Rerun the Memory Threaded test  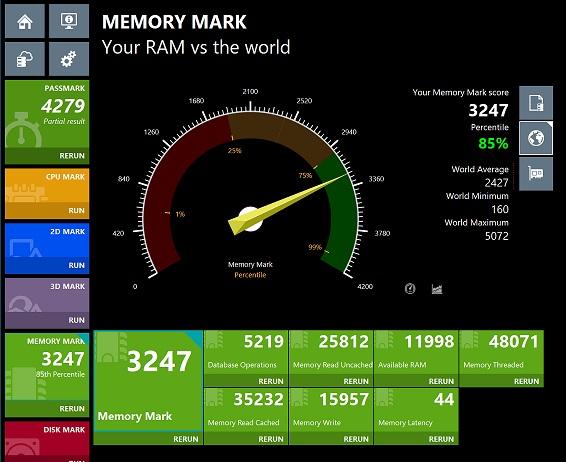(x=526, y=381)
